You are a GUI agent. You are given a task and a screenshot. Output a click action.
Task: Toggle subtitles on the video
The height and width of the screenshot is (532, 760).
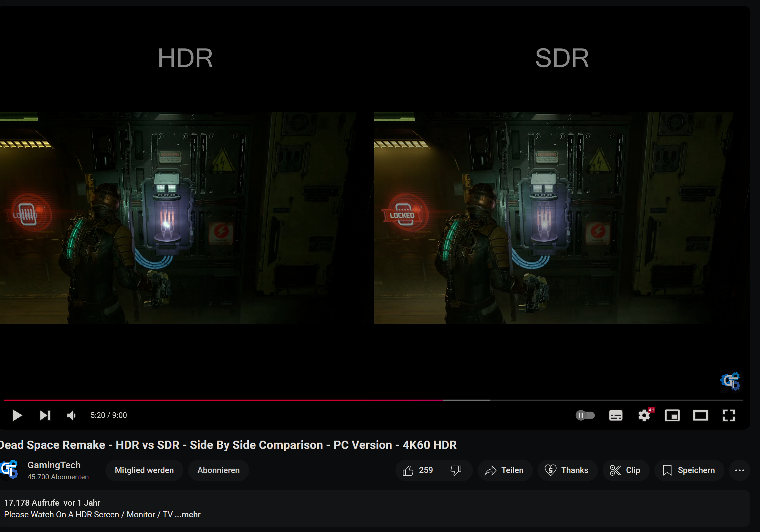pos(615,415)
